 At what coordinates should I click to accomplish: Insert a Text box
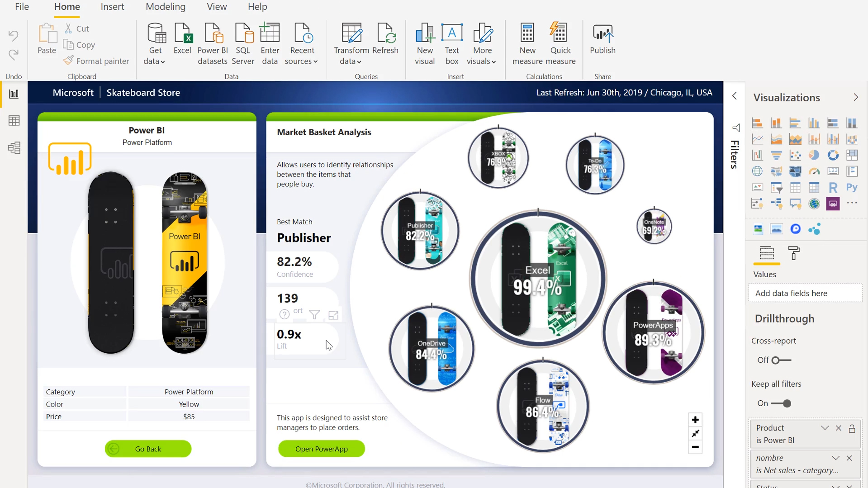point(452,44)
